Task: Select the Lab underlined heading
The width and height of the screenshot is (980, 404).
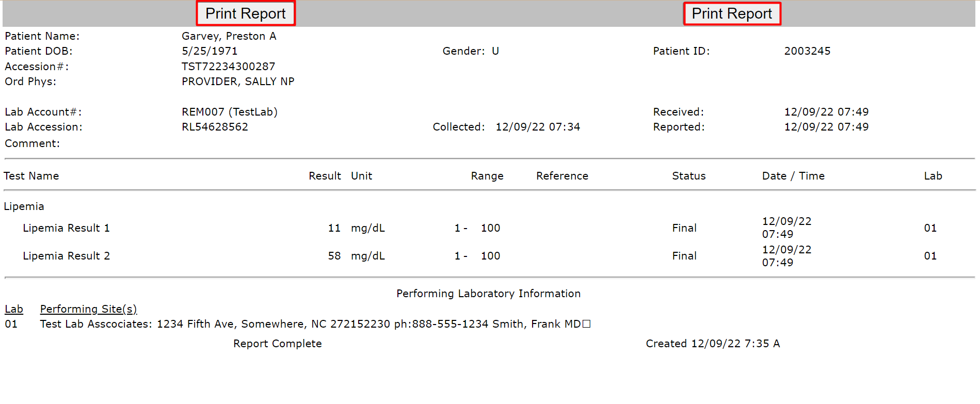Action: pyautogui.click(x=14, y=309)
